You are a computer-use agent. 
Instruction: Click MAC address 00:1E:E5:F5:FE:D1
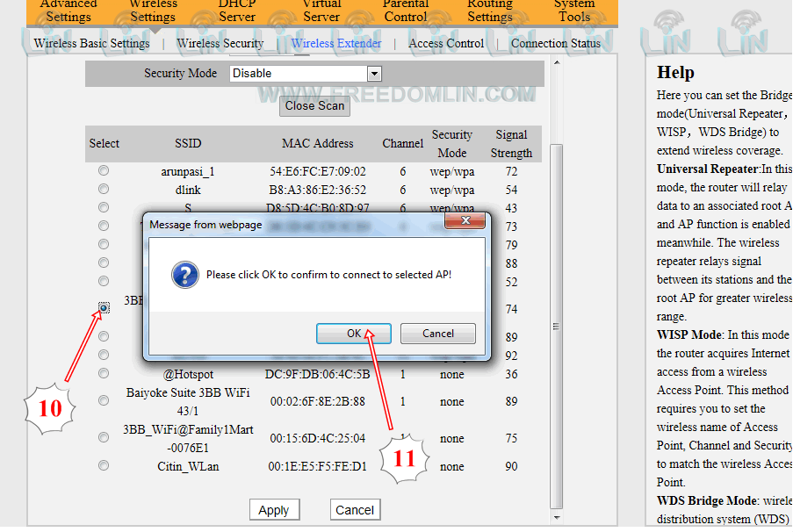click(x=318, y=466)
